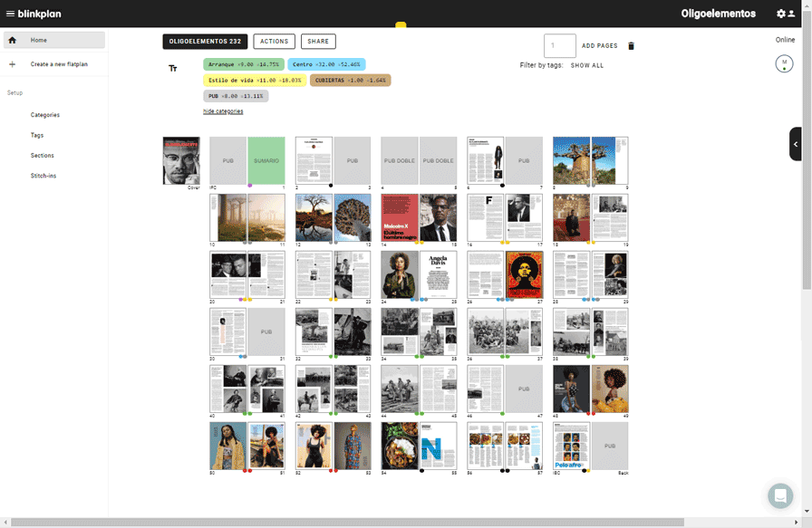This screenshot has width=812, height=528.
Task: Select the Back cover PUB page
Action: pos(610,446)
